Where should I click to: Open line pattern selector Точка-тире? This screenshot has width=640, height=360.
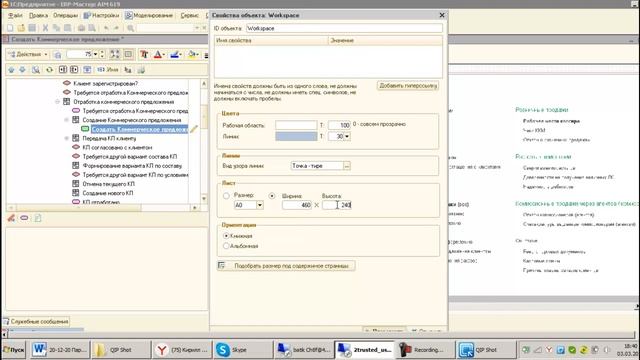click(x=347, y=166)
